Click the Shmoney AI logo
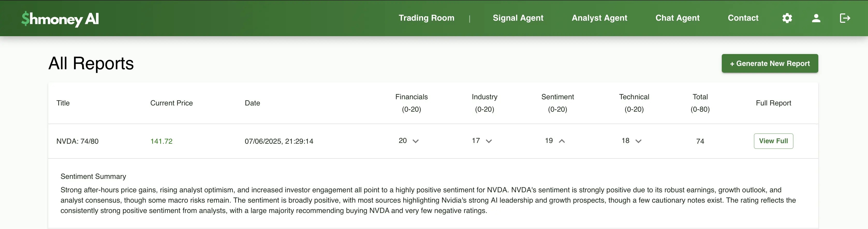 coord(60,19)
